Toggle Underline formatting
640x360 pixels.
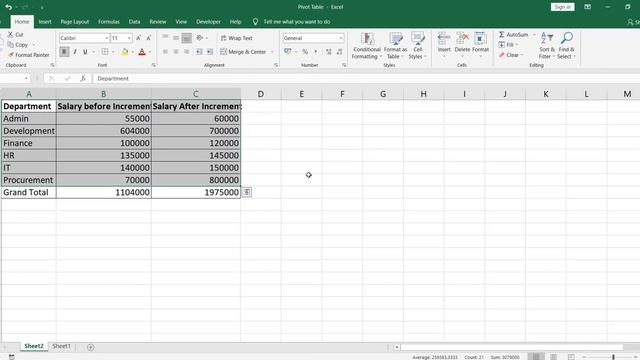[85, 52]
